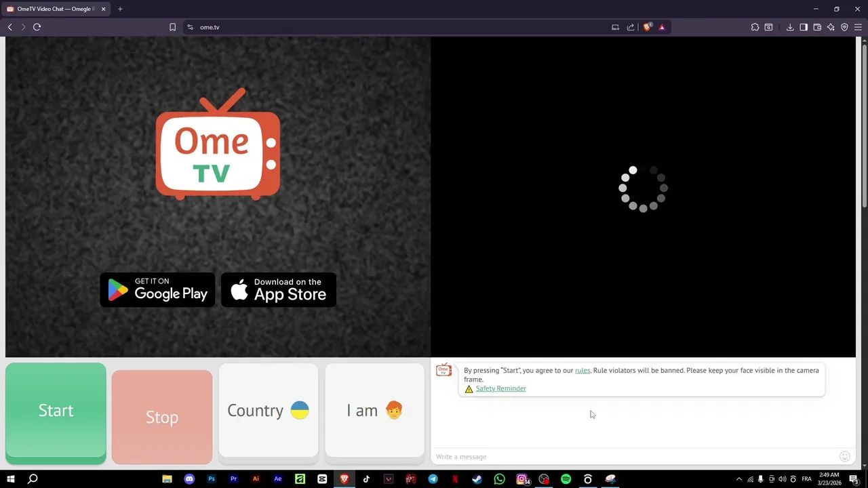Click the Stop button
The width and height of the screenshot is (868, 488).
162,417
